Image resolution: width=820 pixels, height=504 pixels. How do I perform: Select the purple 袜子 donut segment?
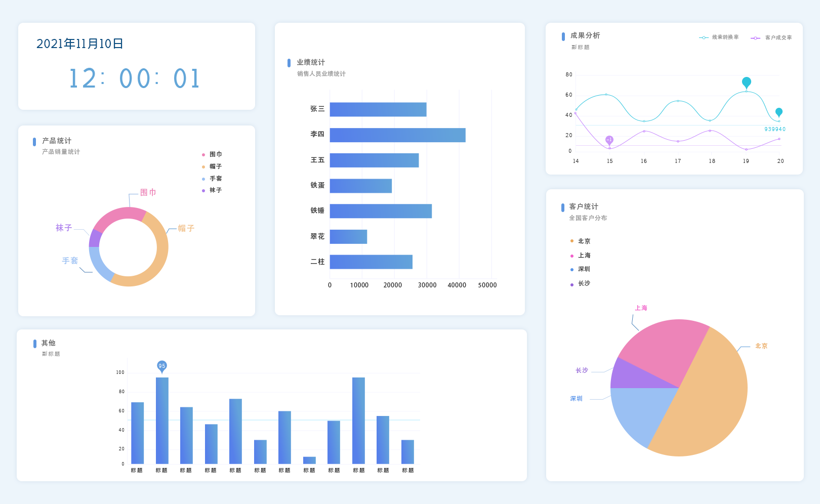tap(95, 238)
